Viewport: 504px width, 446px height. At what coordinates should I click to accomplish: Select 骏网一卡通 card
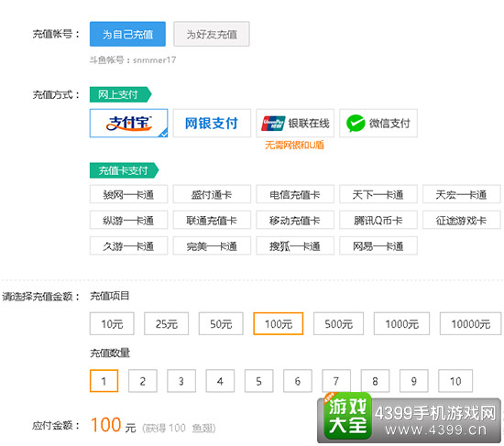[128, 194]
